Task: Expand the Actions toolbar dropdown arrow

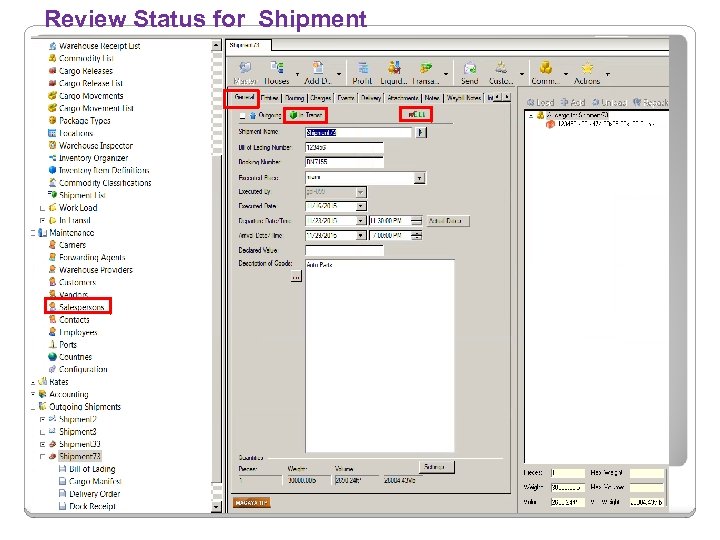Action: pos(608,74)
